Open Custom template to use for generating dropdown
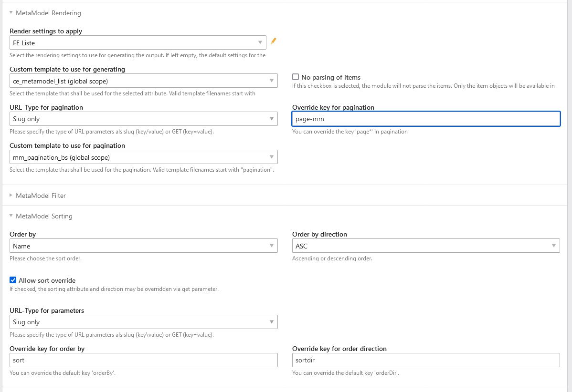The height and width of the screenshot is (392, 572). tap(143, 81)
